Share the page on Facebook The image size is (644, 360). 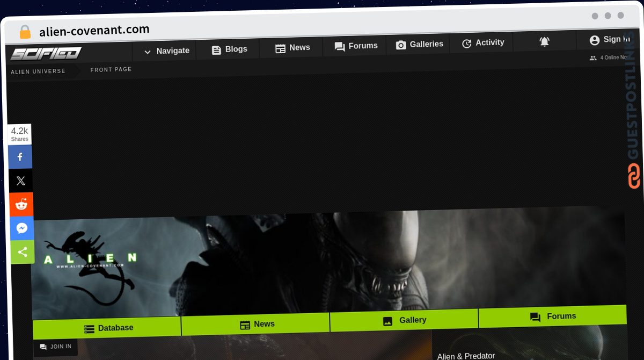(20, 157)
